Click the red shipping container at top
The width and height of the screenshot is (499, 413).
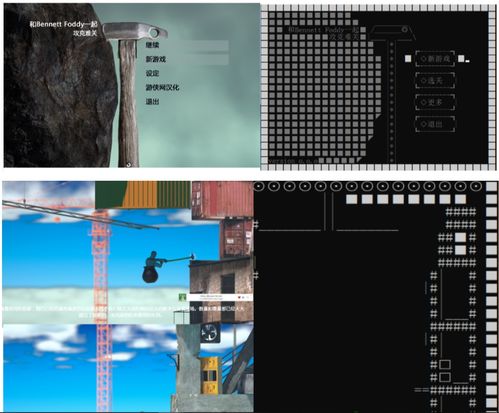click(222, 199)
